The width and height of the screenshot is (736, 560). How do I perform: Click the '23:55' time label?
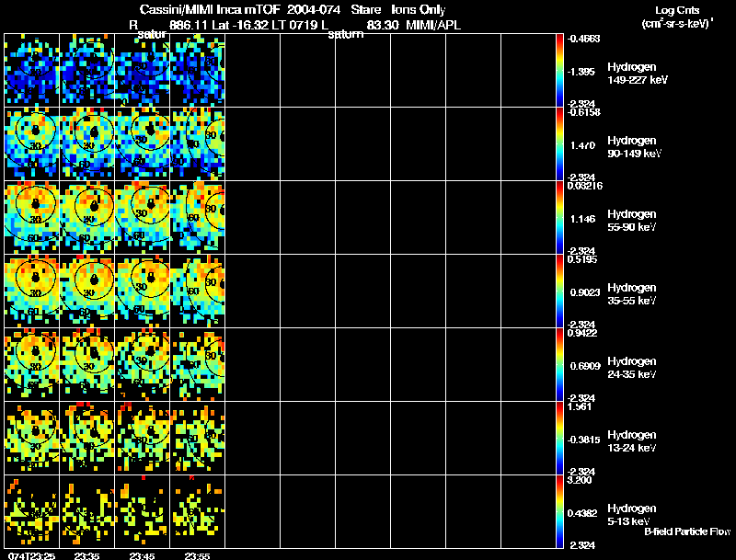coord(197,555)
